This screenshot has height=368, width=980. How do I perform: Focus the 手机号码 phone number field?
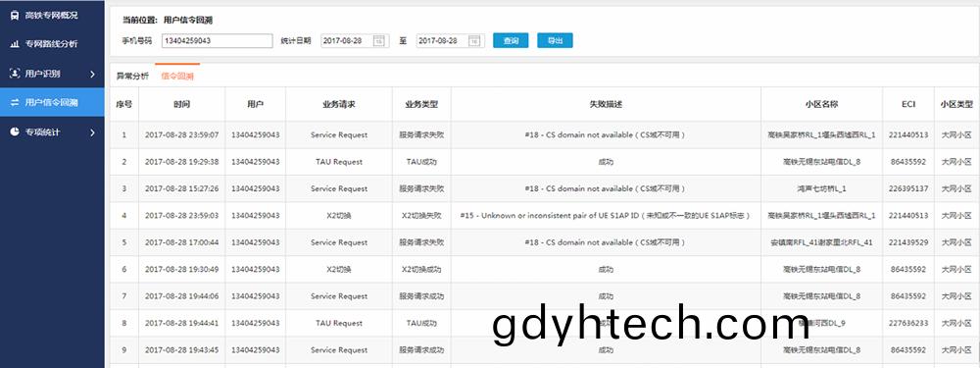[x=217, y=40]
